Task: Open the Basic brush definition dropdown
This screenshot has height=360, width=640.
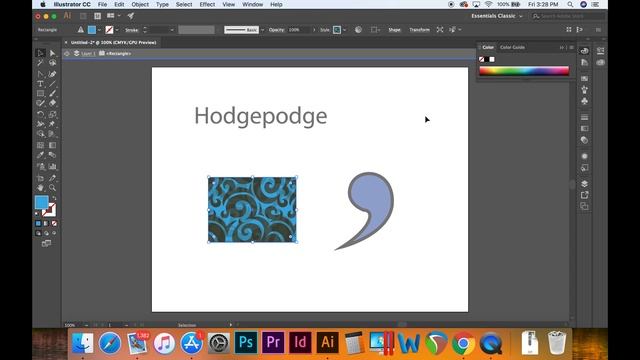Action: pos(262,30)
